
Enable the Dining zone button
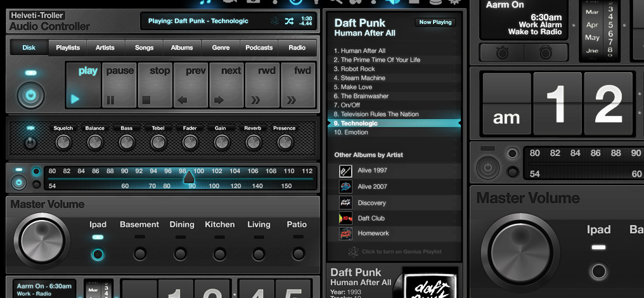coord(180,254)
